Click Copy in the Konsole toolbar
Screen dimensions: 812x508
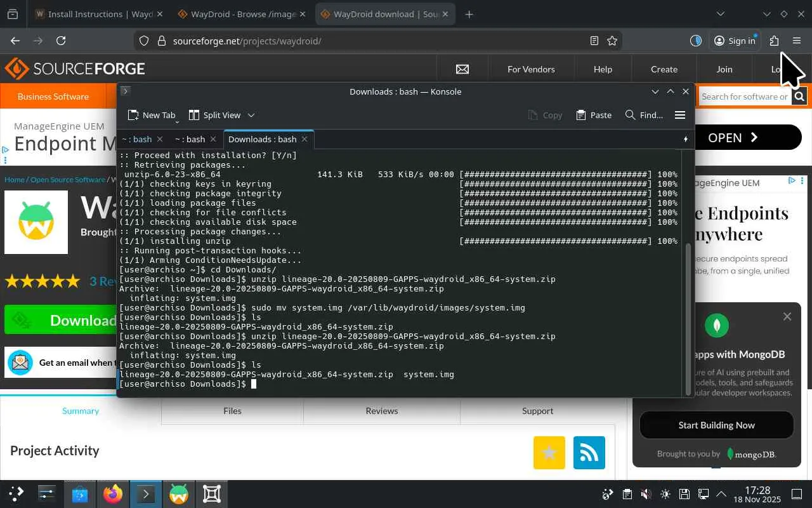click(x=545, y=115)
